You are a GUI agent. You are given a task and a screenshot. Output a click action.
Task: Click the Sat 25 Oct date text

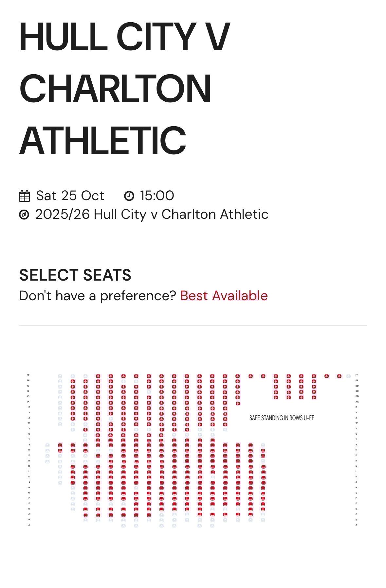point(70,196)
